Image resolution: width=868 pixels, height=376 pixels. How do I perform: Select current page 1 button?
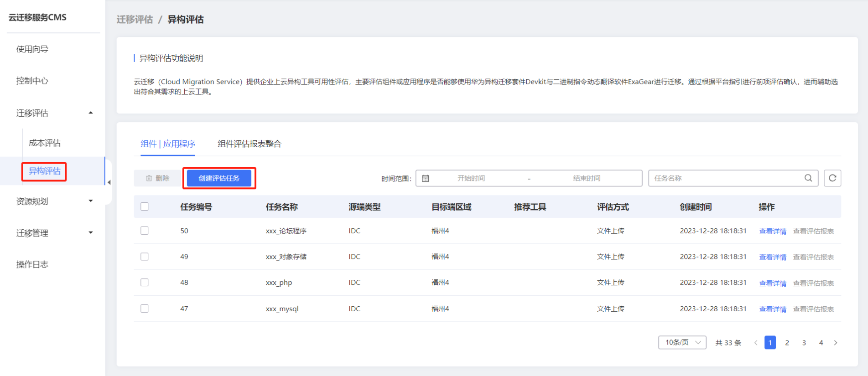click(x=770, y=343)
